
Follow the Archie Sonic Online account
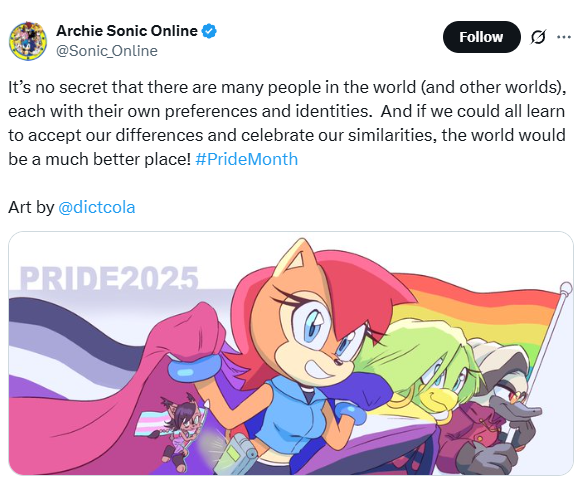(x=481, y=37)
